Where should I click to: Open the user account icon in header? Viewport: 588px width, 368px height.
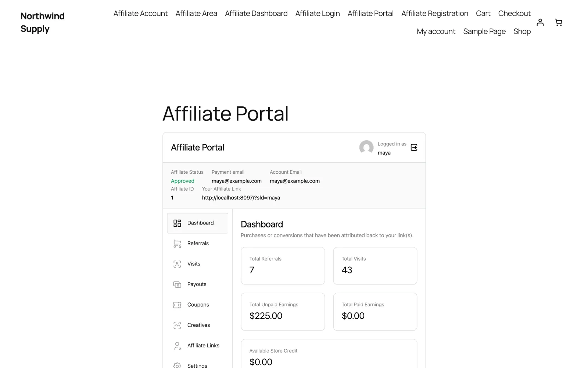tap(540, 22)
